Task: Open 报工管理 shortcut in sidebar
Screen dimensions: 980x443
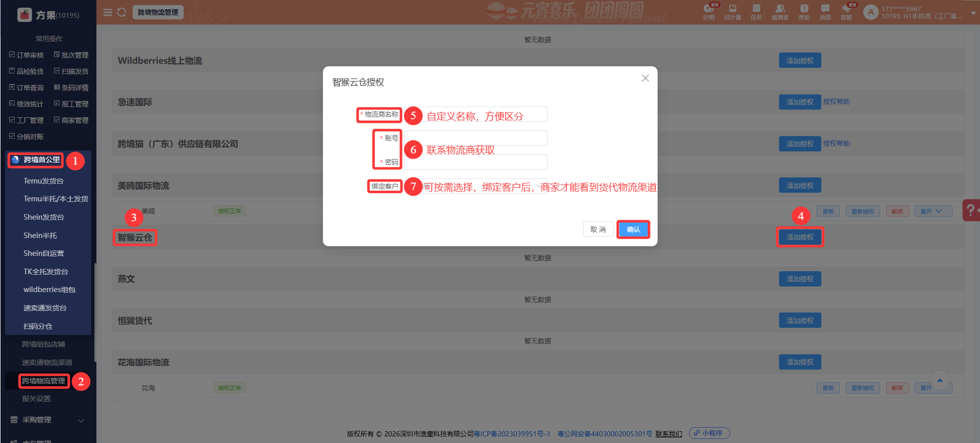Action: tap(71, 104)
